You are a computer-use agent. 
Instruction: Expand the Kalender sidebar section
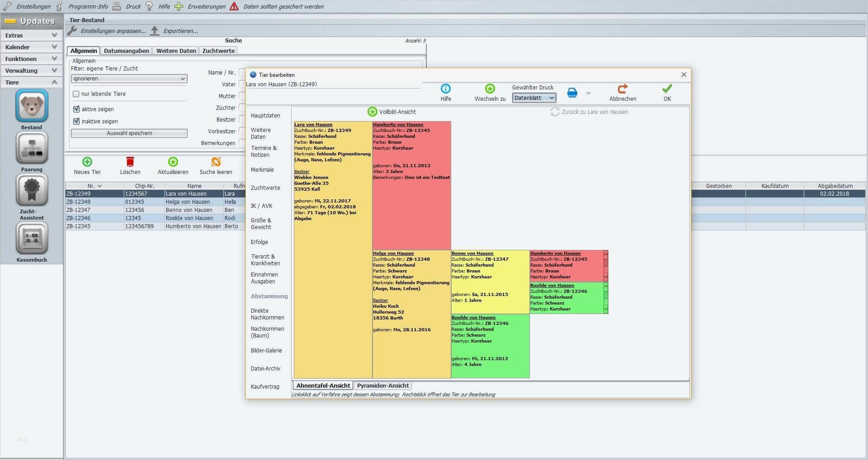(31, 47)
